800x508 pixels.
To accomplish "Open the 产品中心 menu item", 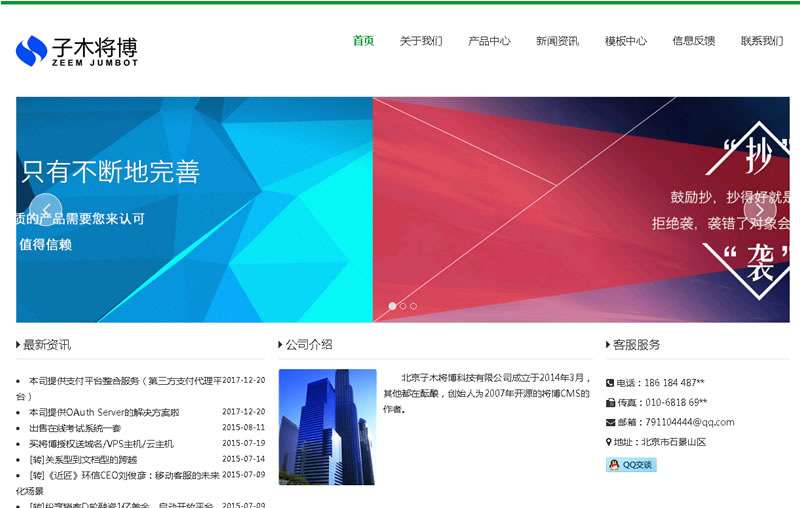I will 489,41.
